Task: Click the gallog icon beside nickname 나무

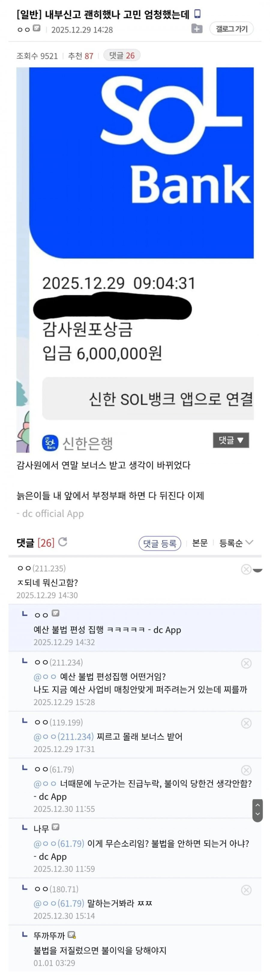Action: [55, 827]
